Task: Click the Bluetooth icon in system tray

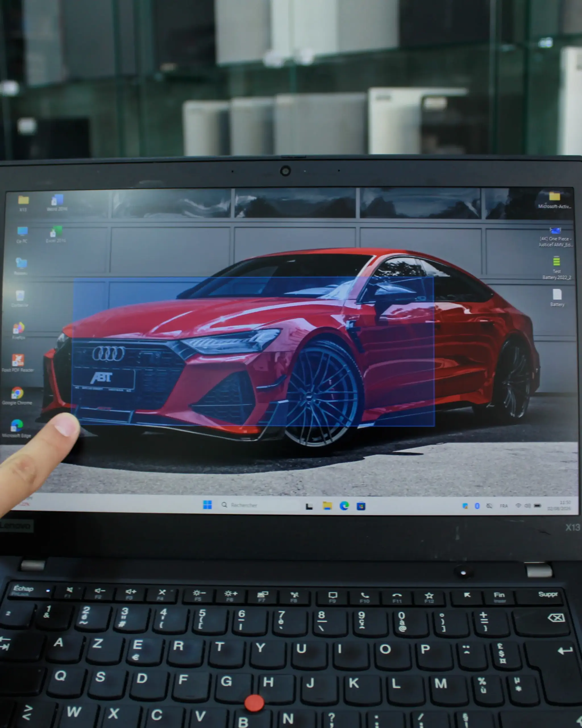Action: point(477,506)
